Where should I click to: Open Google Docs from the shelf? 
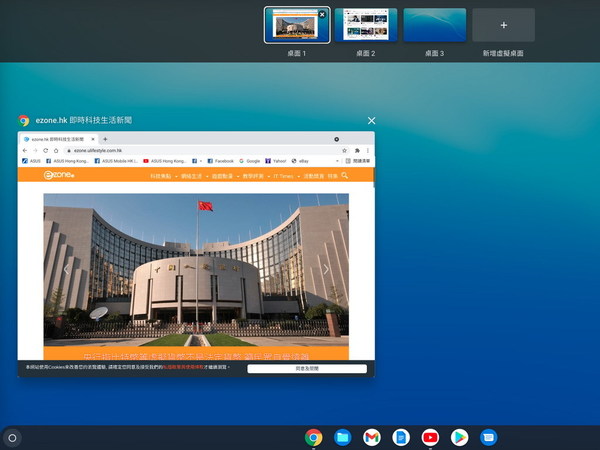(x=401, y=437)
